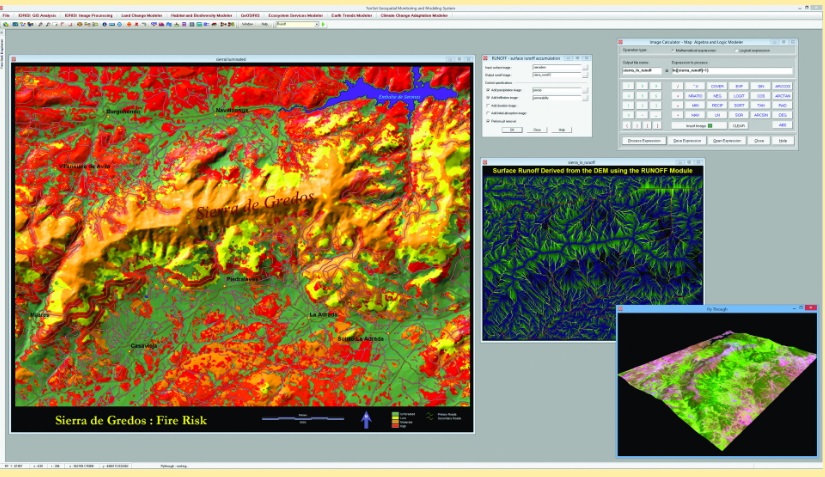The image size is (825, 477).
Task: Click the browse button beside the infiltration image field
Action: tap(585, 98)
